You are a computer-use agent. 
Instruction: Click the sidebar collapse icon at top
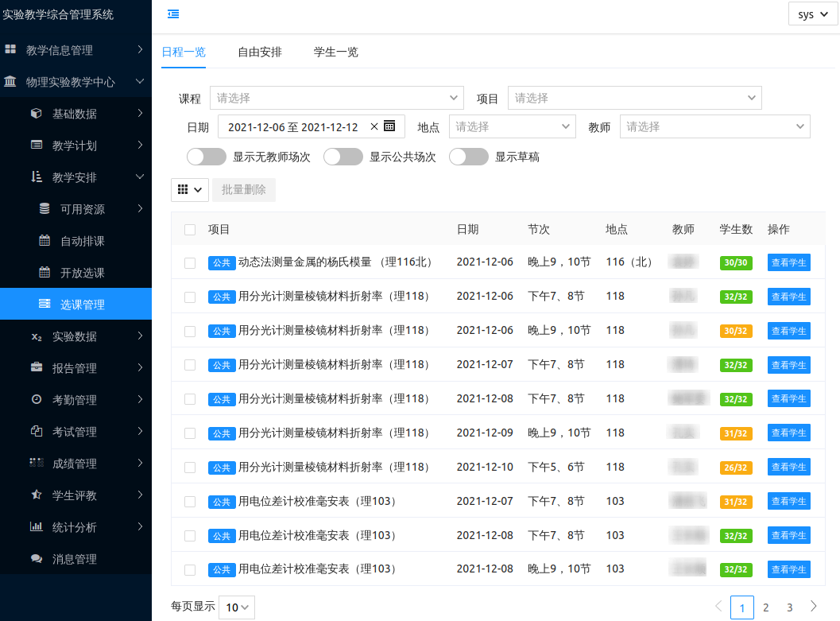pos(173,14)
